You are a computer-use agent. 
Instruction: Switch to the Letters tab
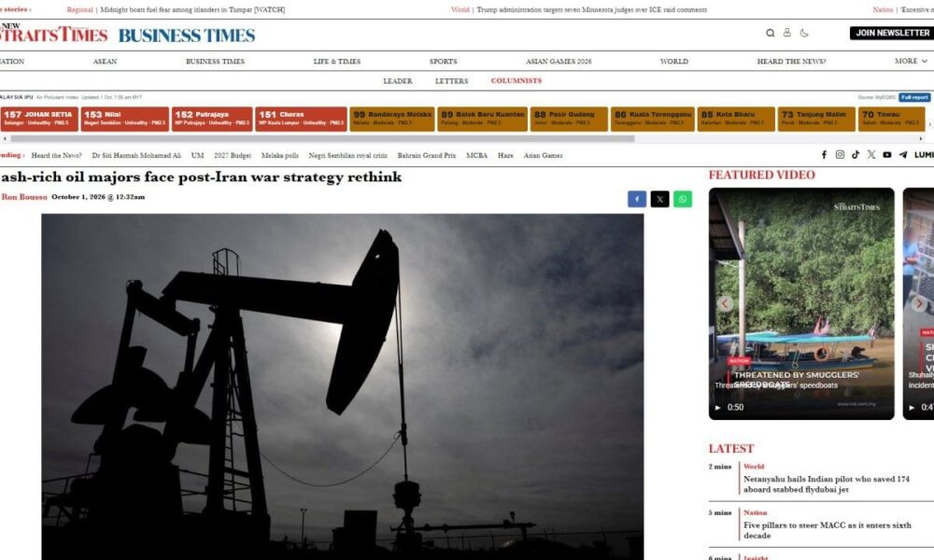(x=451, y=81)
